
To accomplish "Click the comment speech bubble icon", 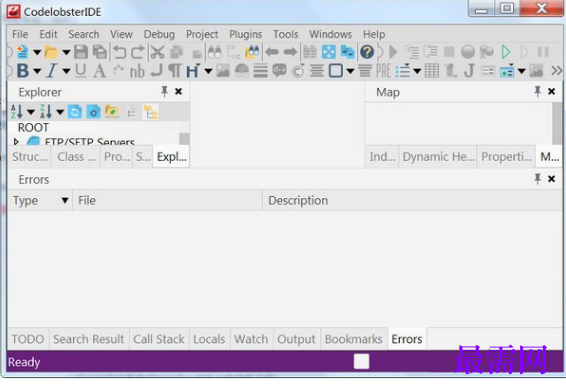I will point(279,71).
